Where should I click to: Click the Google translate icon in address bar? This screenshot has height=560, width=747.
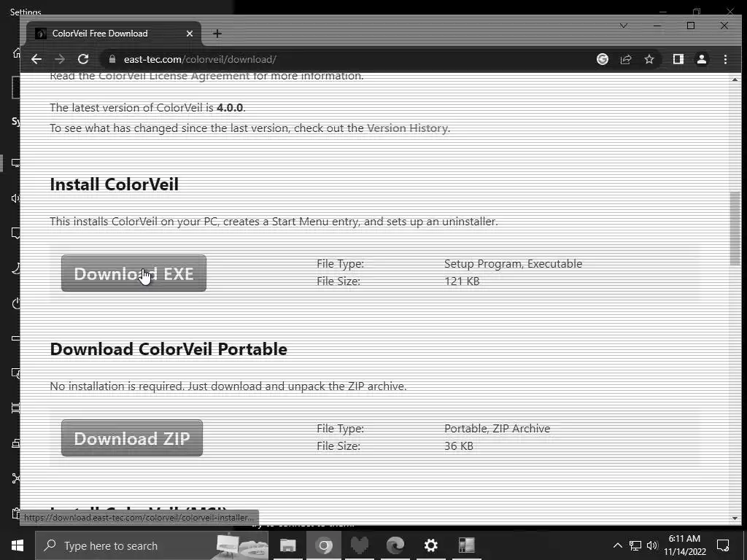coord(603,59)
